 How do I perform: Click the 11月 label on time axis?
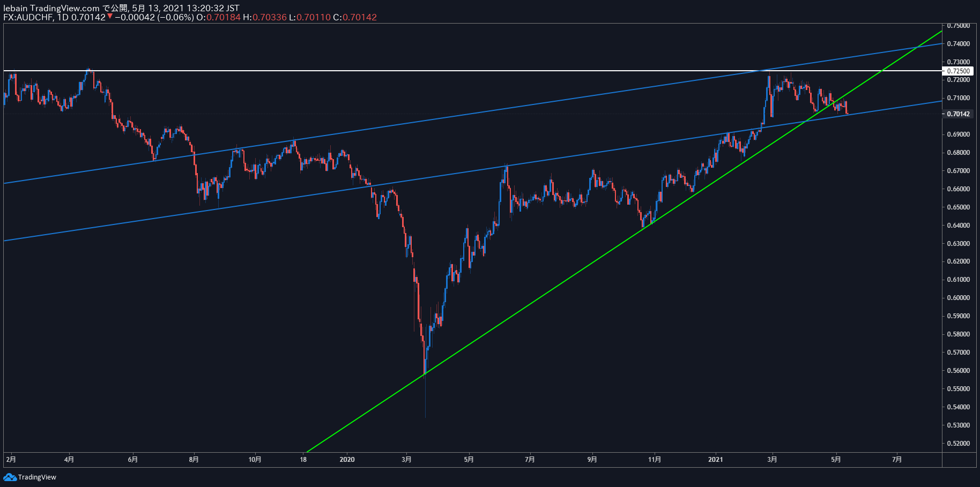click(x=654, y=459)
